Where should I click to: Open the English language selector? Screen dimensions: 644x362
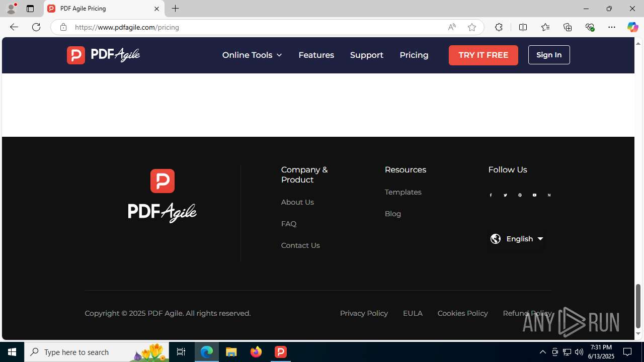coord(517,239)
